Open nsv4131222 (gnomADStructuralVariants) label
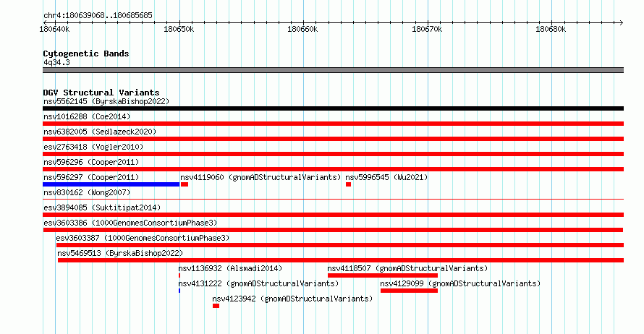The width and height of the screenshot is (644, 334). pyautogui.click(x=258, y=283)
